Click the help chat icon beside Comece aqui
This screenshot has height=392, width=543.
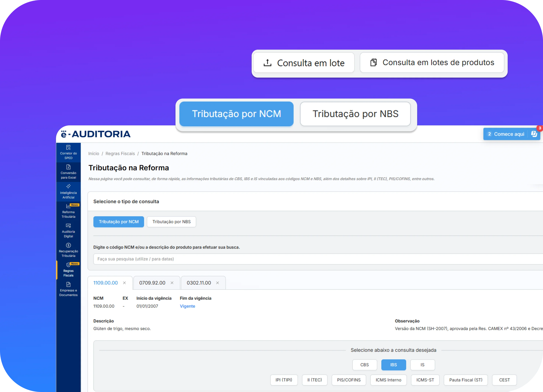click(534, 134)
